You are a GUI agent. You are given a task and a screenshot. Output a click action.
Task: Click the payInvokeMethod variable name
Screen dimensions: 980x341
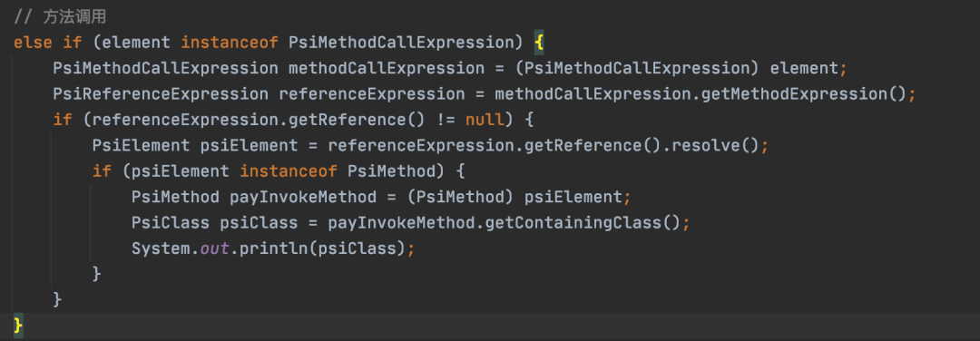[303, 198]
